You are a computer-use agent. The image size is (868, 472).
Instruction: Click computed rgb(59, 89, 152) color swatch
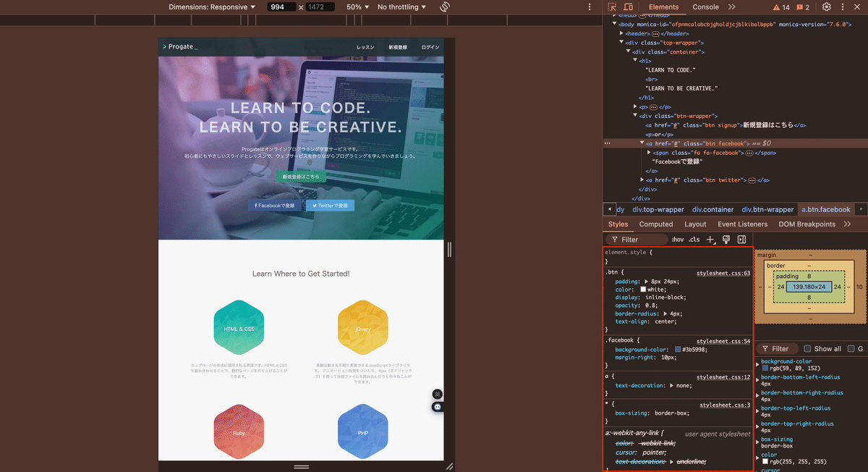pyautogui.click(x=765, y=368)
